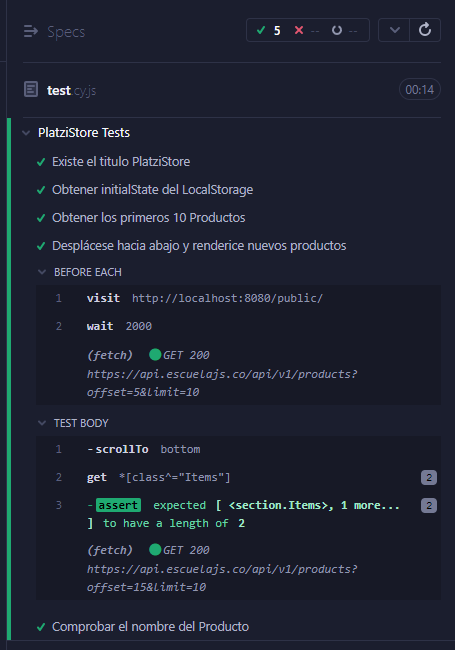Image resolution: width=455 pixels, height=650 pixels.
Task: Expand test Obtener initialState del LocalStorage
Action: coord(152,190)
